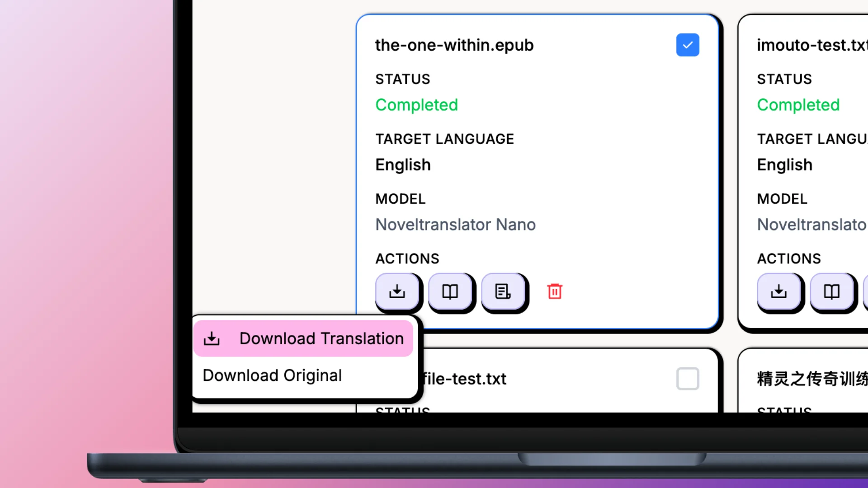This screenshot has height=488, width=868.
Task: Click English target language on imouto-test.txt card
Action: 784,165
